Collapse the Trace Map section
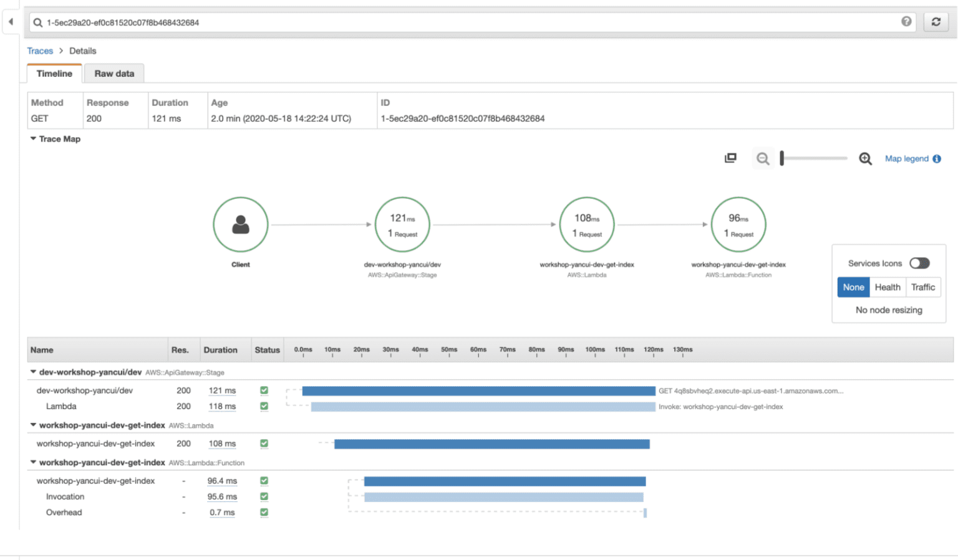This screenshot has height=560, width=958. click(x=34, y=139)
